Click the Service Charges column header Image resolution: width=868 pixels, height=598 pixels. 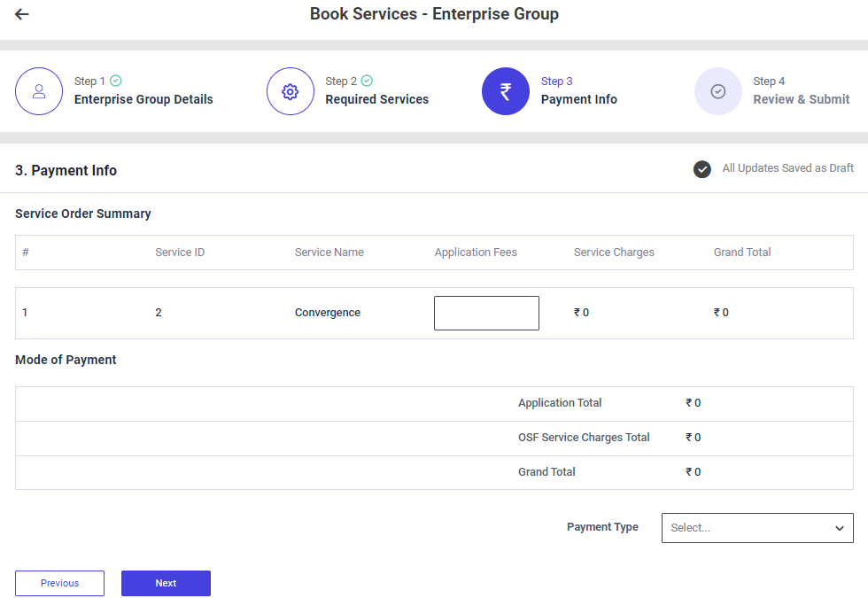tap(614, 252)
